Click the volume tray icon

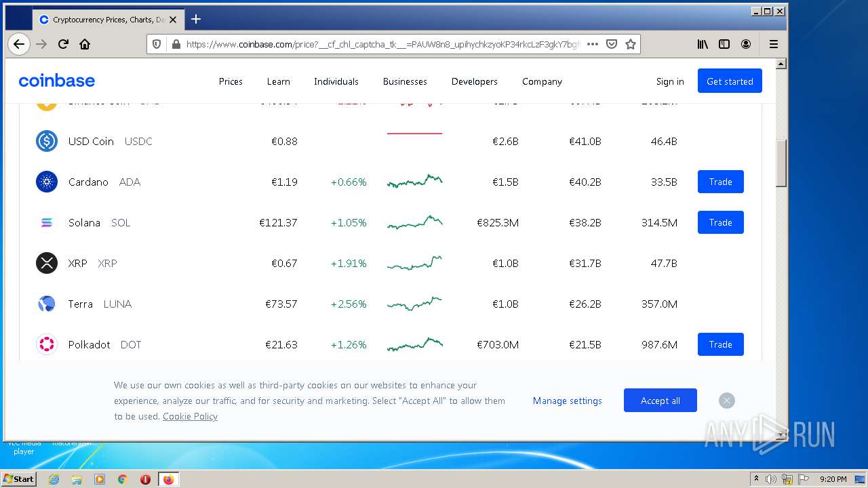coord(771,479)
